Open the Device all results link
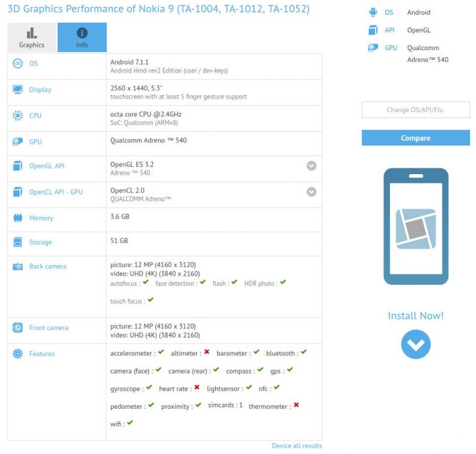476x454 pixels. coord(297,446)
